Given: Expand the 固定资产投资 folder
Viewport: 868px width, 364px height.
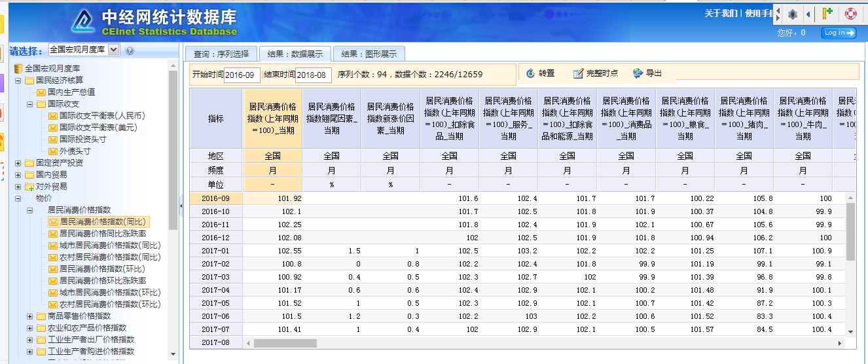Looking at the screenshot, I should coord(18,163).
